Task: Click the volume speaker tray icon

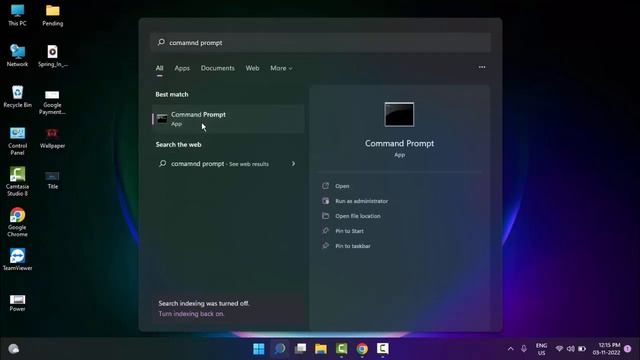Action: tap(571, 349)
